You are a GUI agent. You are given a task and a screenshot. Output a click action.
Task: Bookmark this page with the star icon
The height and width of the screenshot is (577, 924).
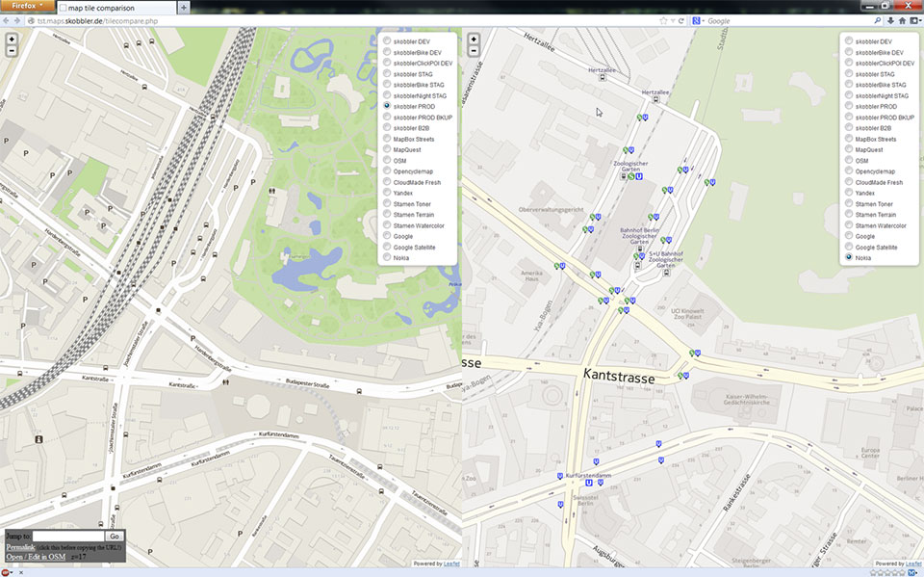662,20
